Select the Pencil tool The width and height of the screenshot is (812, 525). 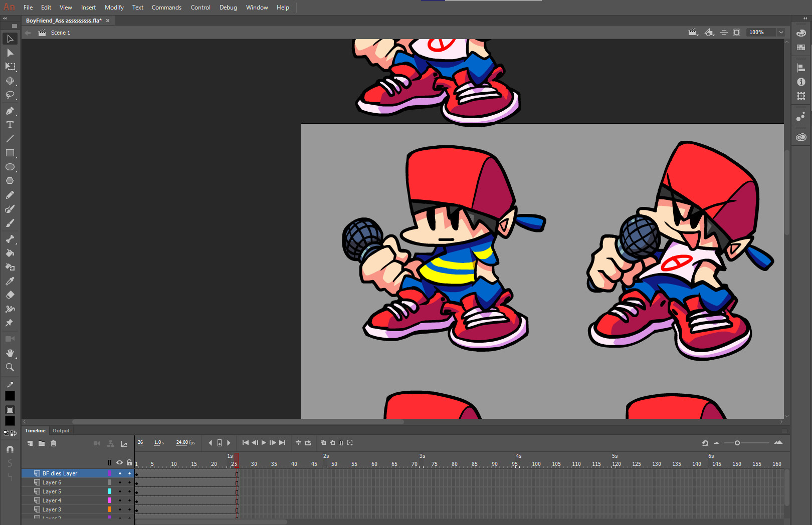(x=10, y=195)
